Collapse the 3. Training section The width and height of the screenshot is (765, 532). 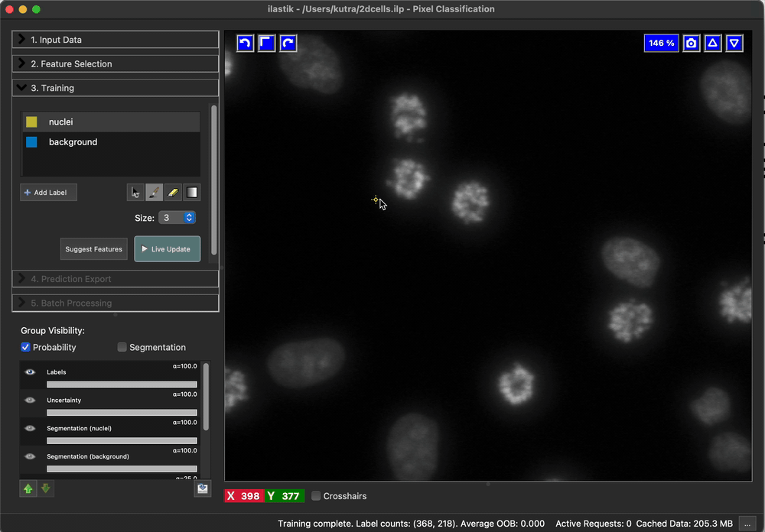point(116,88)
